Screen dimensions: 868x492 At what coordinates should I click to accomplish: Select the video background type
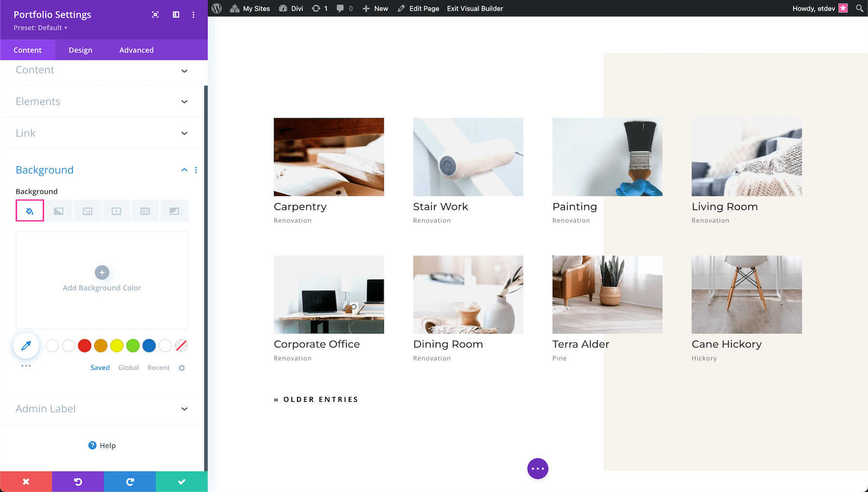point(116,211)
